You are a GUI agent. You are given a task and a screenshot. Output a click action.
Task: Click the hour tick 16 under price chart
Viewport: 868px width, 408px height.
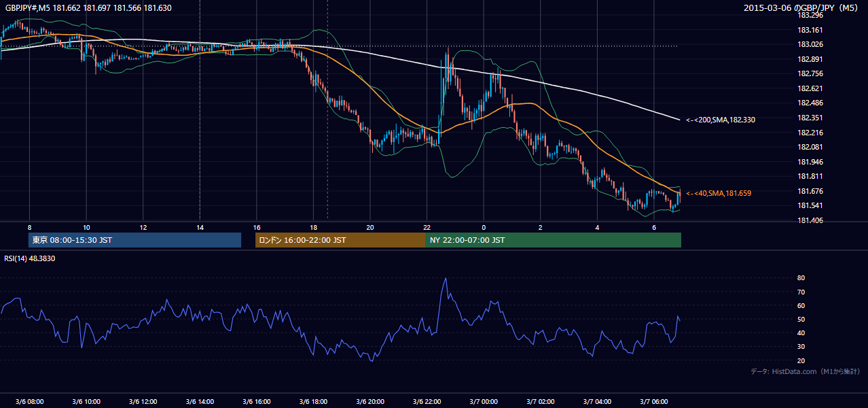tap(257, 226)
